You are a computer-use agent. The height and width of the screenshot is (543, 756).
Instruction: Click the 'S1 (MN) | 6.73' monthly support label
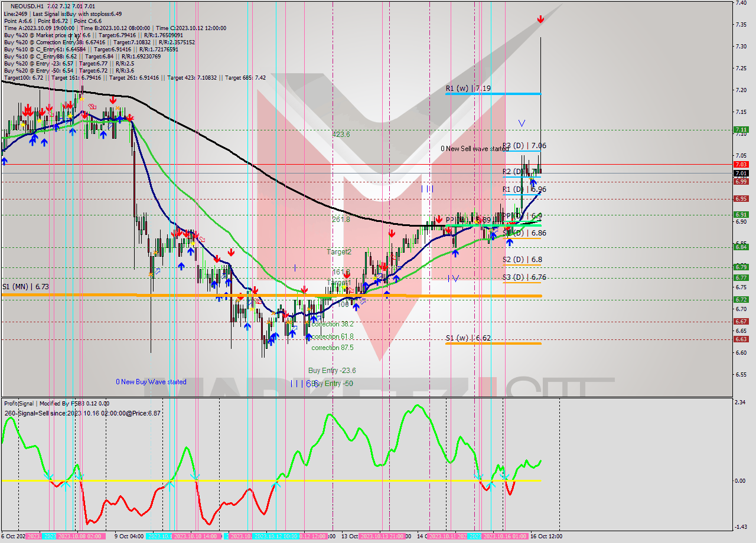tap(25, 286)
